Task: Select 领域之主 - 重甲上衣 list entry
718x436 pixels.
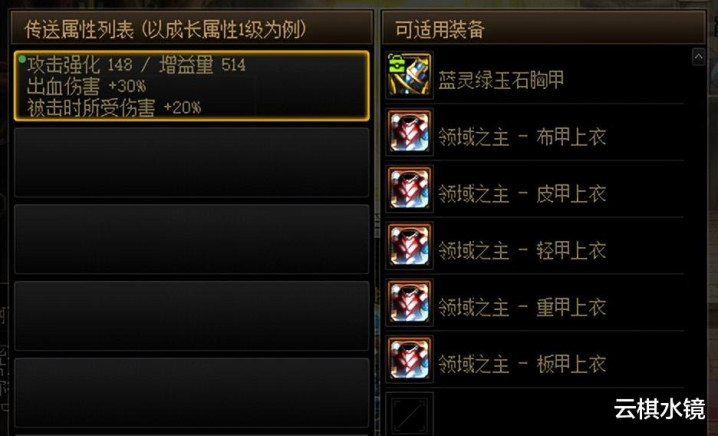Action: coord(522,307)
